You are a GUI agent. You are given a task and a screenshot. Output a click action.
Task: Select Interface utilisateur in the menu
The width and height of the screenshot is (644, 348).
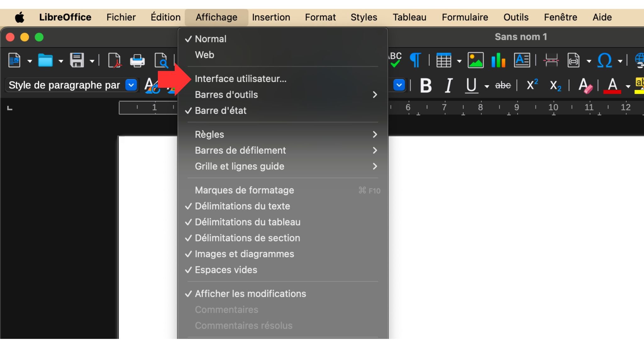241,79
